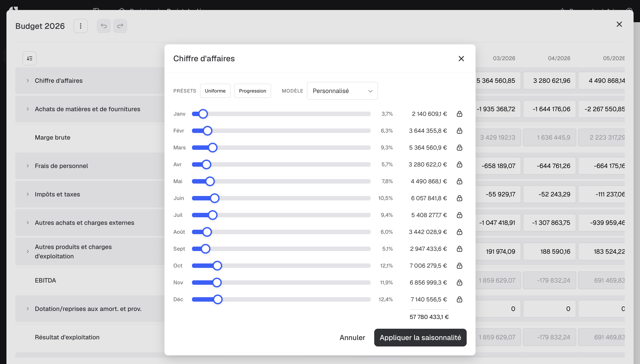Lock the Nov month value
The image size is (640, 364).
pos(459,283)
